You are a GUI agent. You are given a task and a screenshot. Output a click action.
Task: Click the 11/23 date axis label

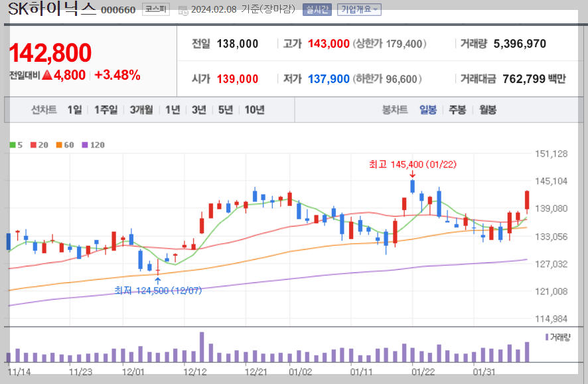pyautogui.click(x=80, y=372)
